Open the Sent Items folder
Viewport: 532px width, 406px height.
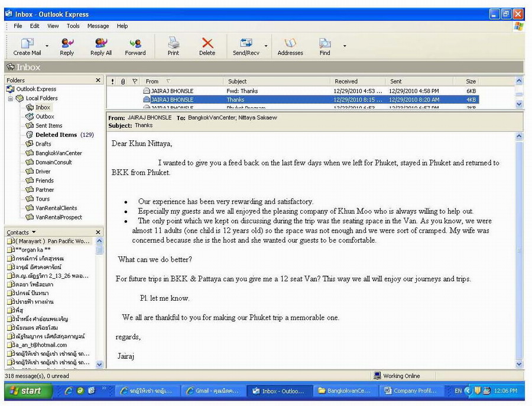(48, 125)
